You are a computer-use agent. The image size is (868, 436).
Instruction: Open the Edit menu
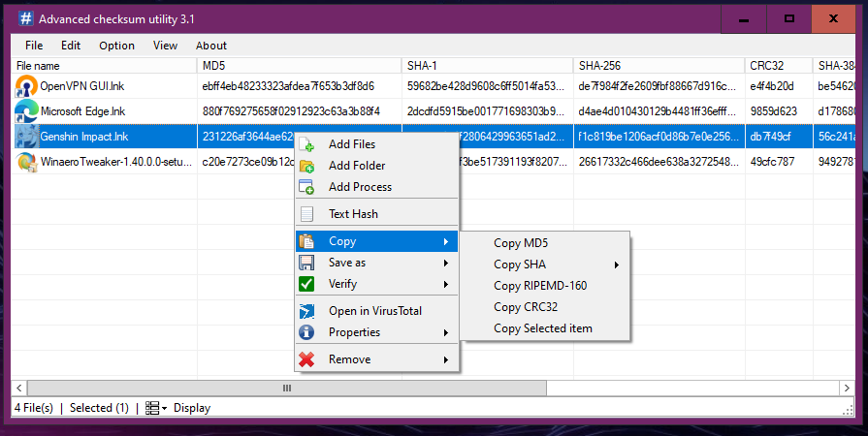(71, 46)
